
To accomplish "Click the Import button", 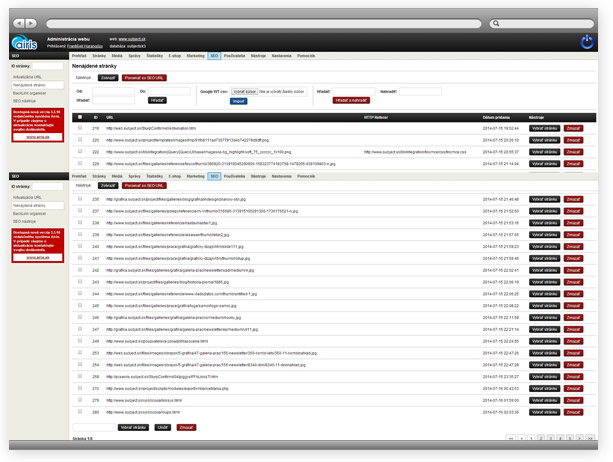I will click(x=238, y=101).
